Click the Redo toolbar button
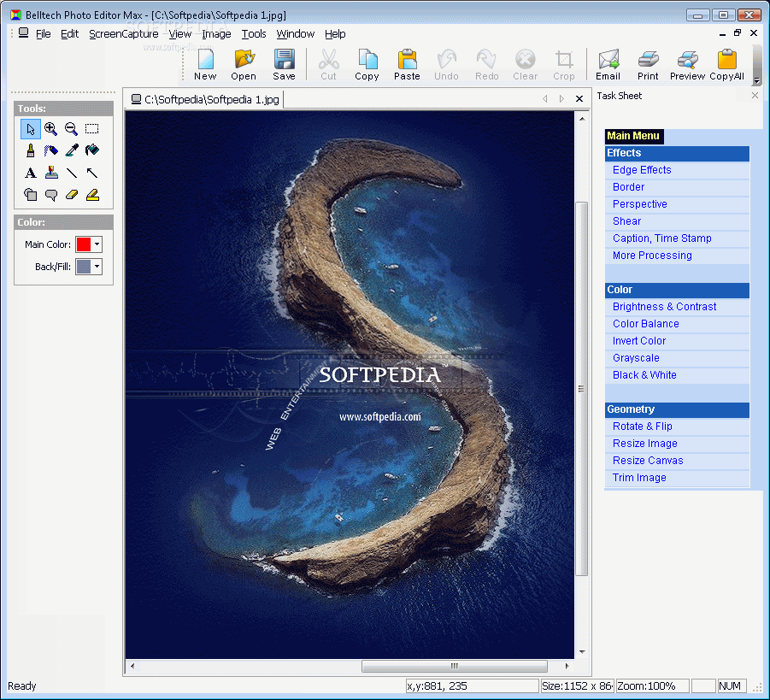The image size is (770, 700). pyautogui.click(x=486, y=64)
